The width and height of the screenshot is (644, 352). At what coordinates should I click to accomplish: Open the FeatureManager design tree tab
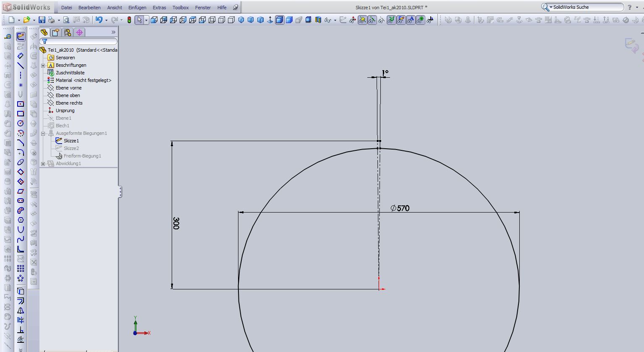pos(45,32)
